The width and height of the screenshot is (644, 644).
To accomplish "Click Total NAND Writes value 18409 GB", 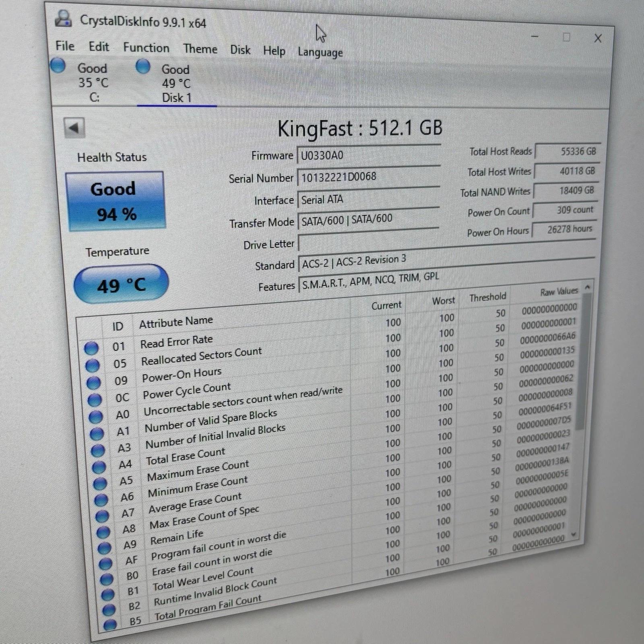I will pyautogui.click(x=566, y=190).
